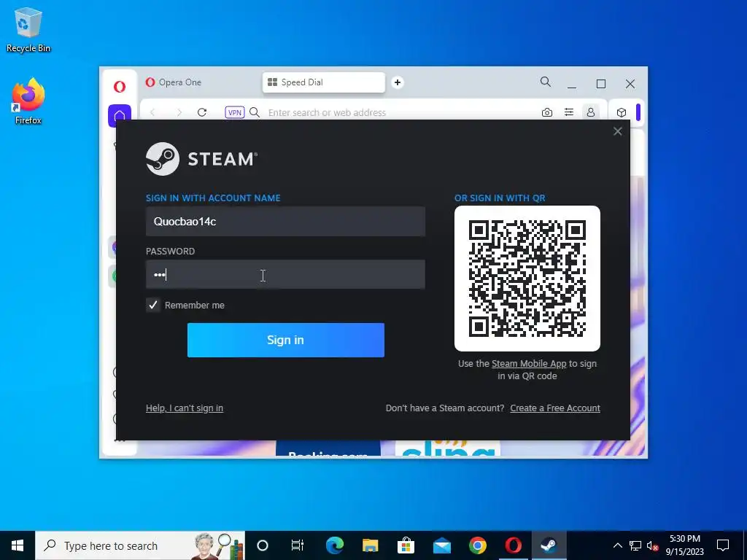Viewport: 747px width, 560px height.
Task: Toggle the VPN badge in the address bar
Action: click(x=234, y=112)
